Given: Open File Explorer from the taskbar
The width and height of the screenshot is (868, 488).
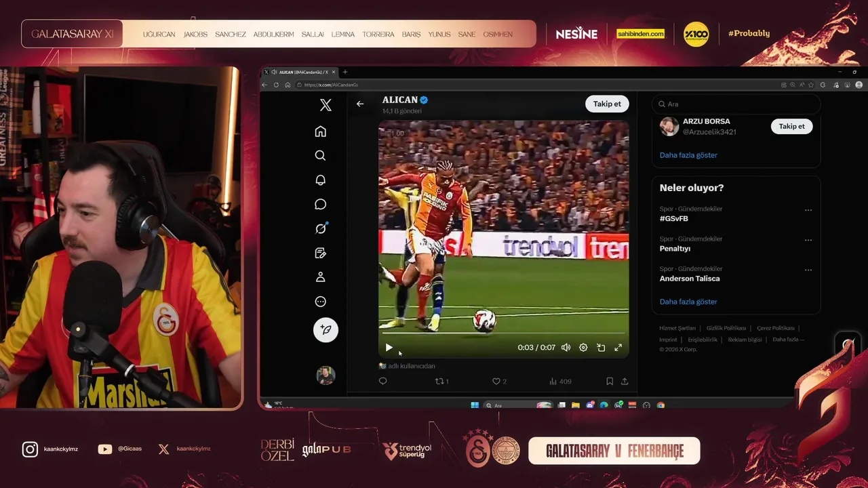Looking at the screenshot, I should pos(575,405).
